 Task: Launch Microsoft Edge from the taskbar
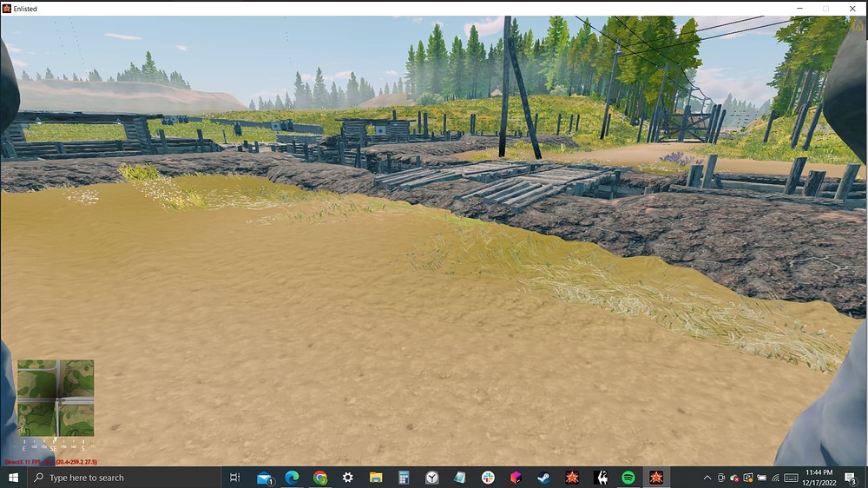(x=293, y=478)
